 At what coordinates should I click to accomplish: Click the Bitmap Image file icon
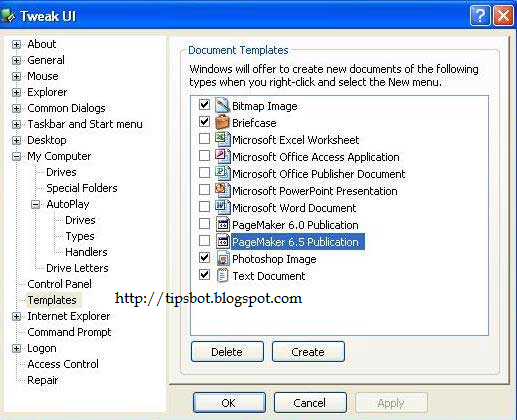(x=222, y=105)
